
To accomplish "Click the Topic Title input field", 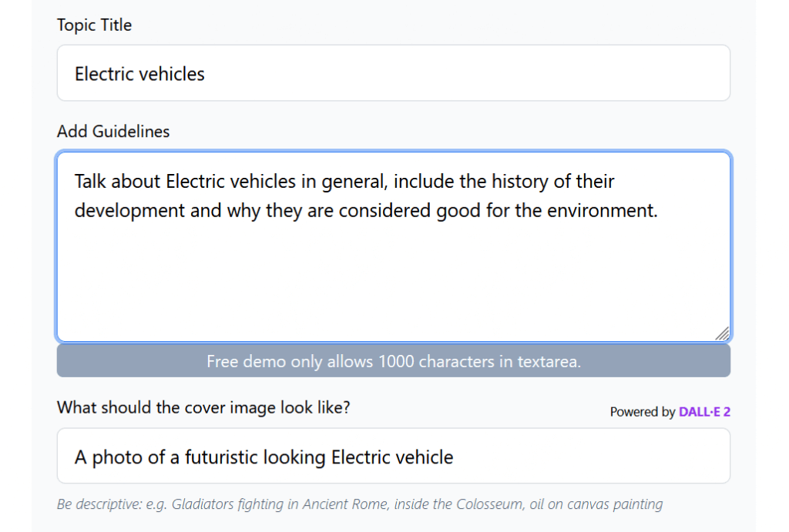I will pyautogui.click(x=394, y=73).
